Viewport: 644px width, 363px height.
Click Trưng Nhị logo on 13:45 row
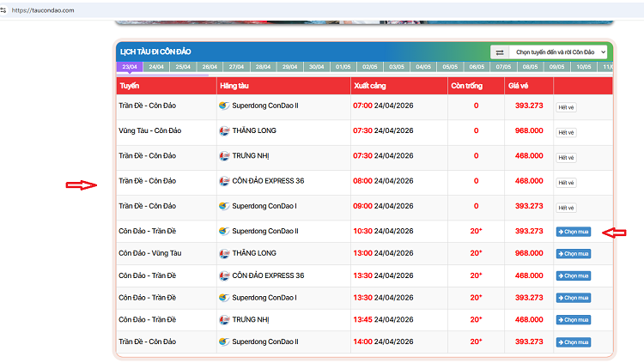[224, 319]
